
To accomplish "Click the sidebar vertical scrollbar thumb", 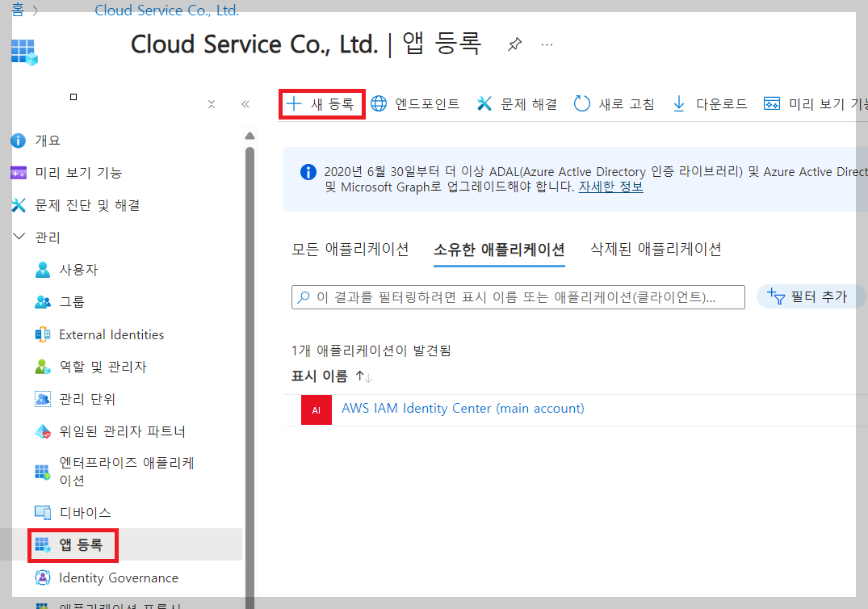I will (249, 376).
